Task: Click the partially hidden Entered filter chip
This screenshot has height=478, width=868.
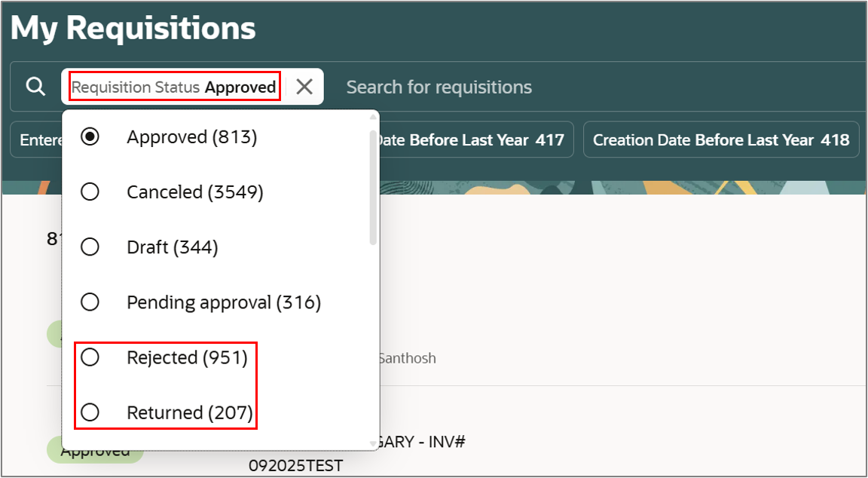Action: pyautogui.click(x=36, y=139)
